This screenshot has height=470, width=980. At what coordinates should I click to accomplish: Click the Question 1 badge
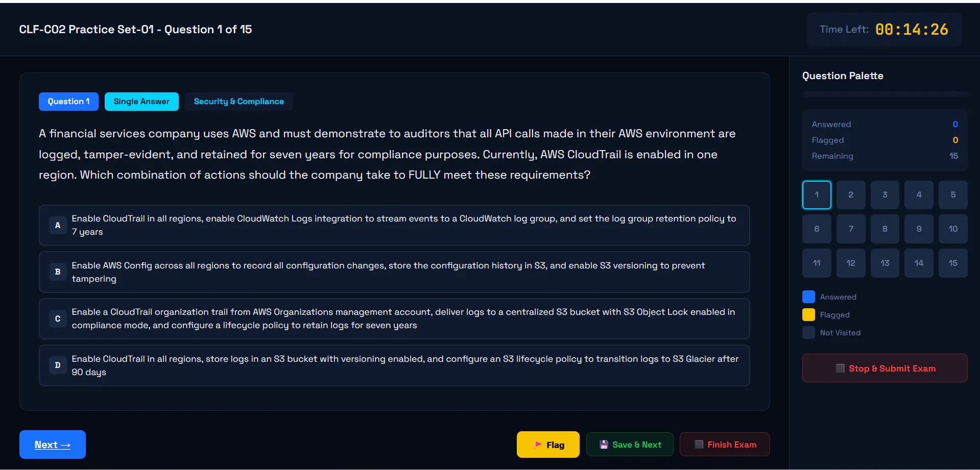68,102
